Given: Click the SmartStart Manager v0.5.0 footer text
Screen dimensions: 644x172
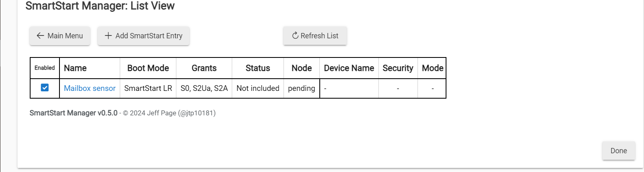Looking at the screenshot, I should pos(74,113).
